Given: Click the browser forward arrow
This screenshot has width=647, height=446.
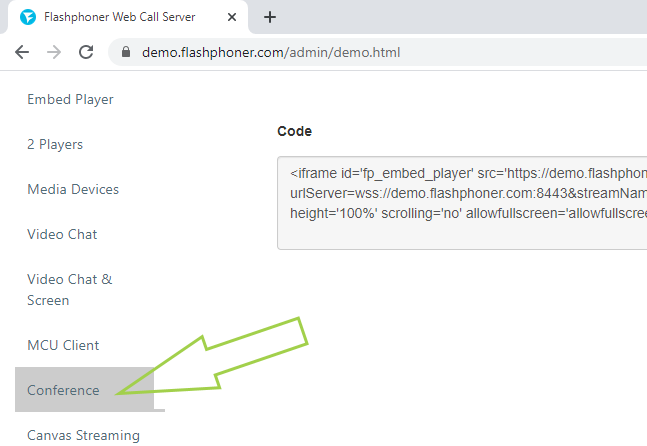Looking at the screenshot, I should 54,52.
